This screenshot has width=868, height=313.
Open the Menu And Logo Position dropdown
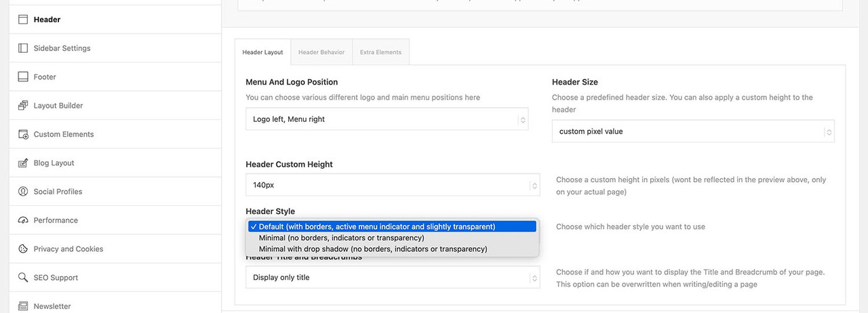(387, 119)
